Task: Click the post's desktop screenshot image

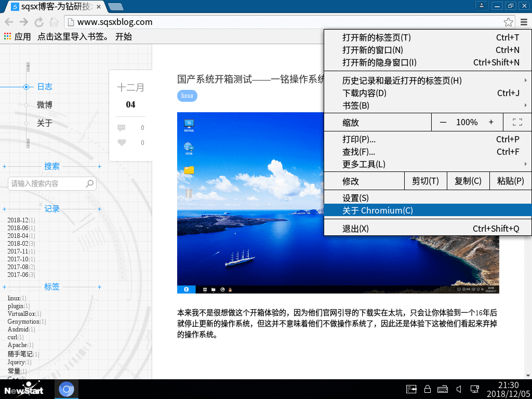Action: (338, 203)
